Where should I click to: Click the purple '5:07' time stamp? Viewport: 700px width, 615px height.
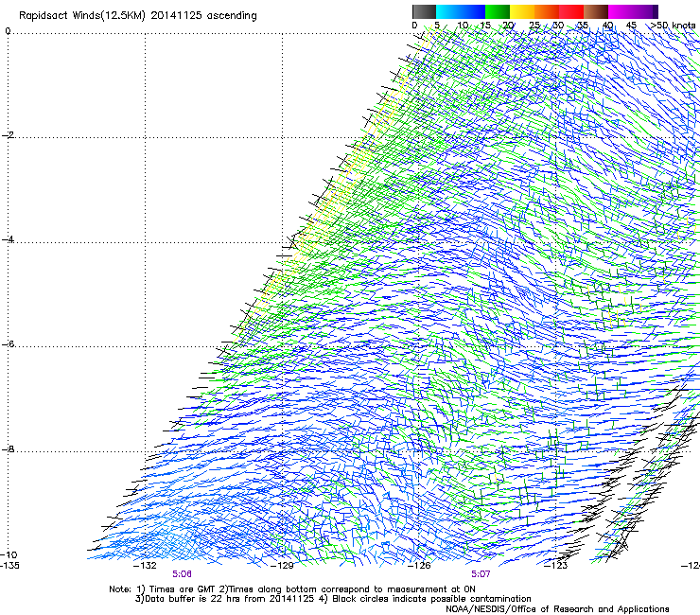(481, 574)
